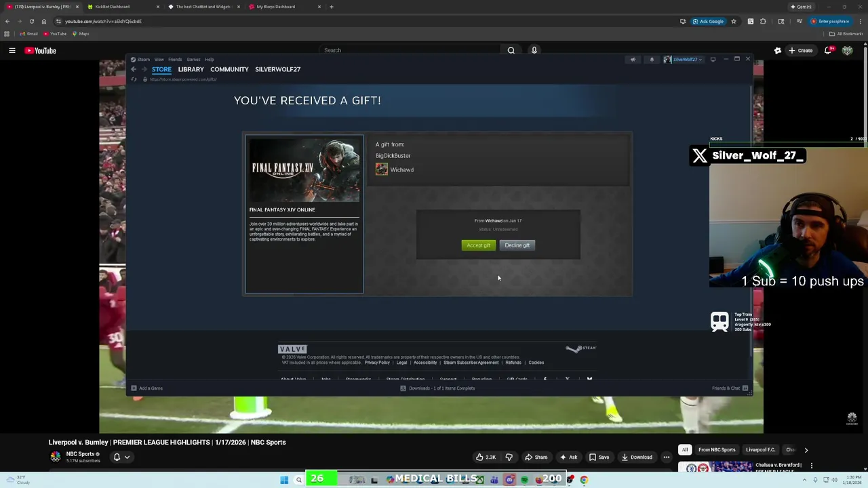Open Steam Privacy Policy link

[x=377, y=363]
